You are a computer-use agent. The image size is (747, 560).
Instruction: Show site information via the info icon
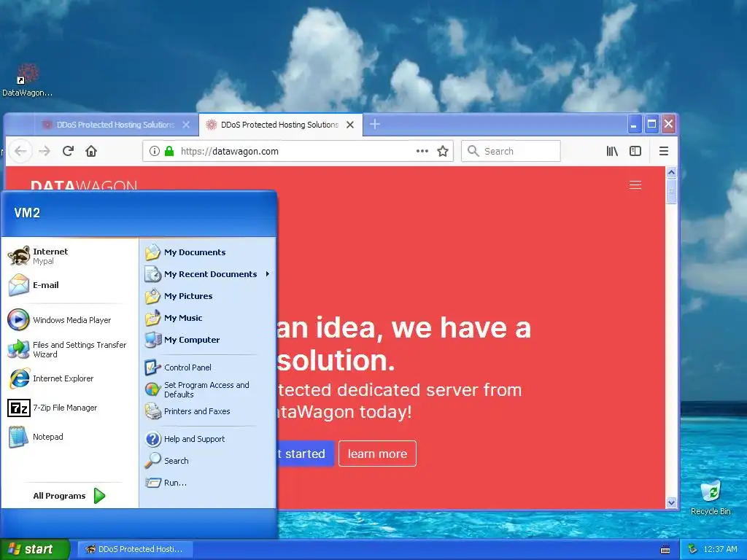pos(155,152)
